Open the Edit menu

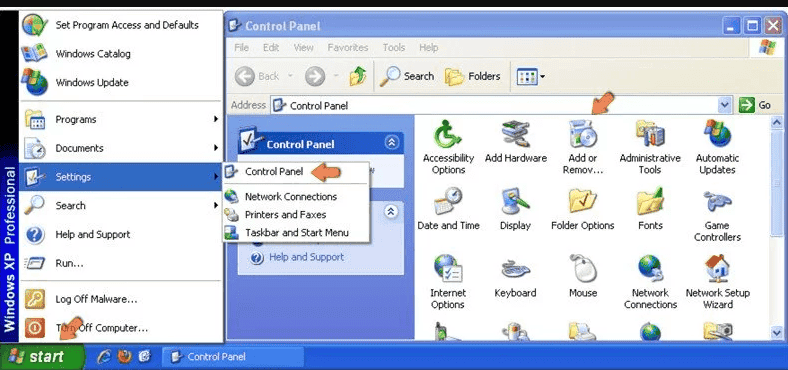coord(271,48)
